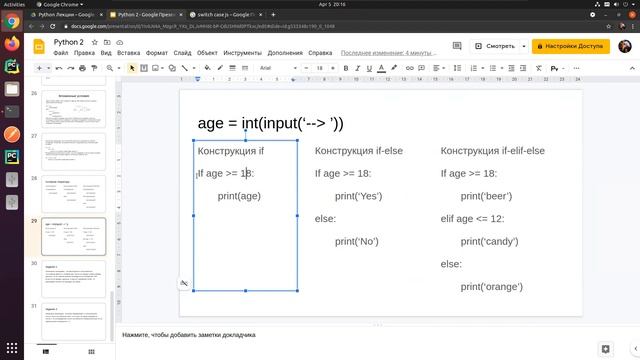Expand the numbered list style arrow
640x360 pixels.
[482, 68]
